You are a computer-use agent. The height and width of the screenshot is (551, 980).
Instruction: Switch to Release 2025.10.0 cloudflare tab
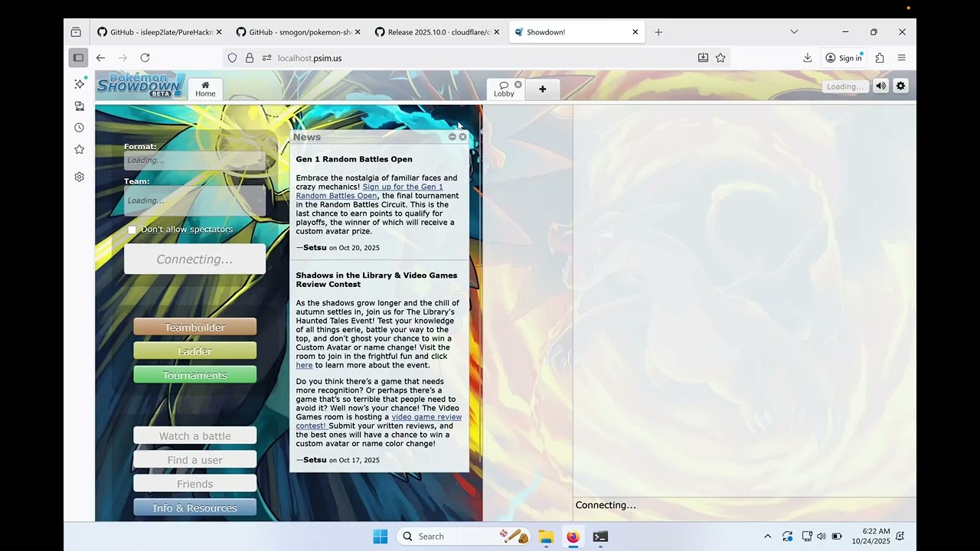(437, 32)
